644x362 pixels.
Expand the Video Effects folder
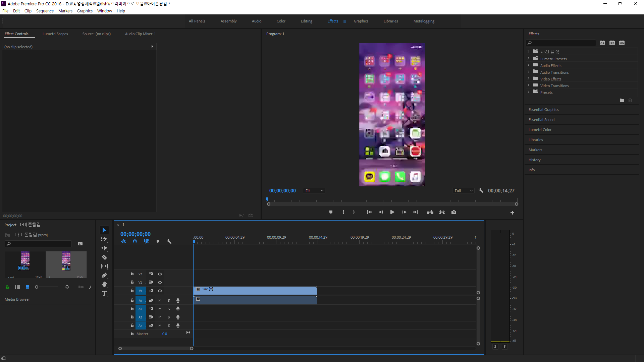[529, 79]
